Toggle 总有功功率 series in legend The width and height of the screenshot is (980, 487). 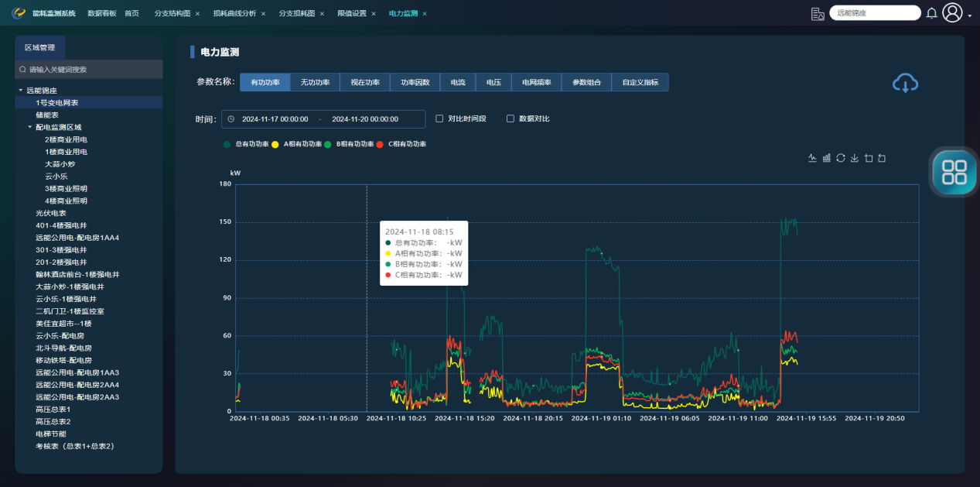[248, 144]
